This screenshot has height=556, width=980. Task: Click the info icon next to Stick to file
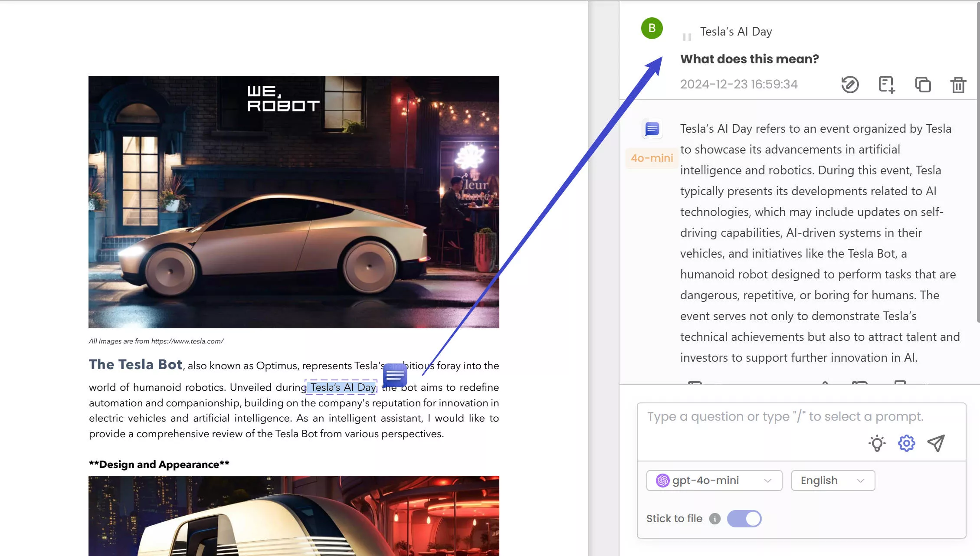coord(715,519)
